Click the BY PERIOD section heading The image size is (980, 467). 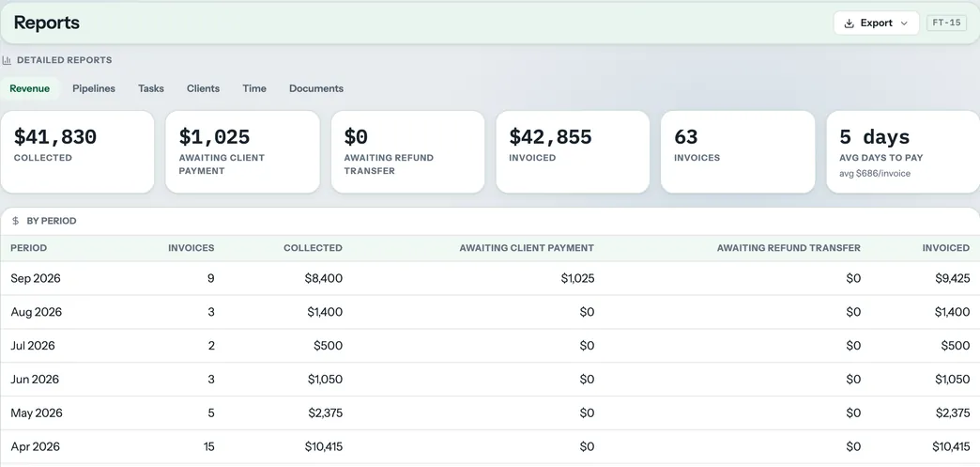pos(52,221)
